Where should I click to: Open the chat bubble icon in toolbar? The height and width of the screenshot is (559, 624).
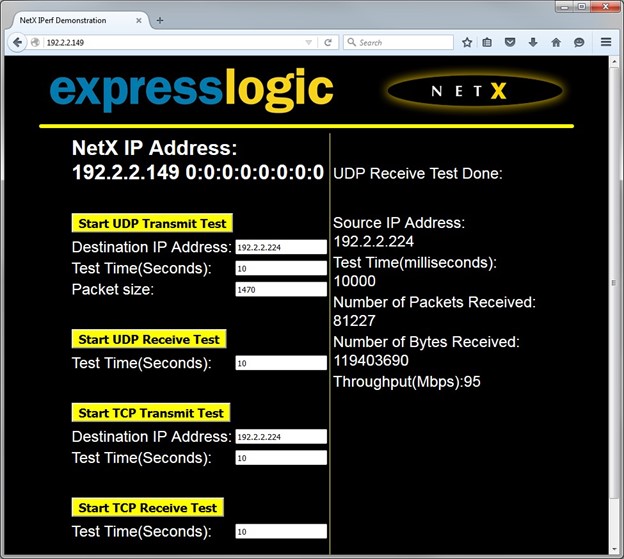click(x=579, y=42)
